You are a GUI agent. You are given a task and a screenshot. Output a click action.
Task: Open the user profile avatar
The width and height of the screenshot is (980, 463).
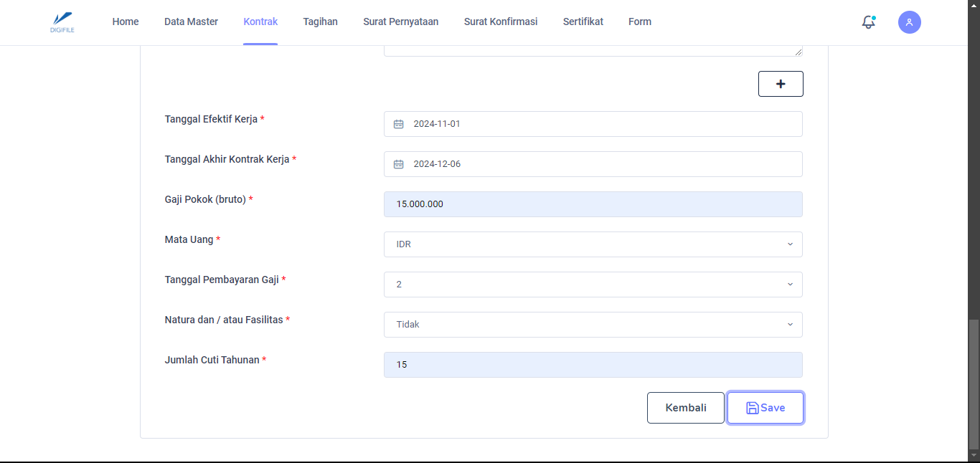(909, 22)
